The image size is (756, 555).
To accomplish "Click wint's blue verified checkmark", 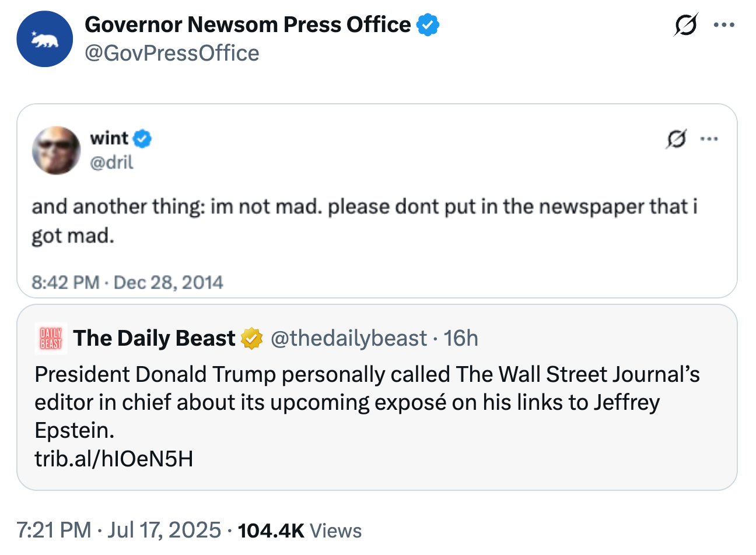I will [142, 139].
